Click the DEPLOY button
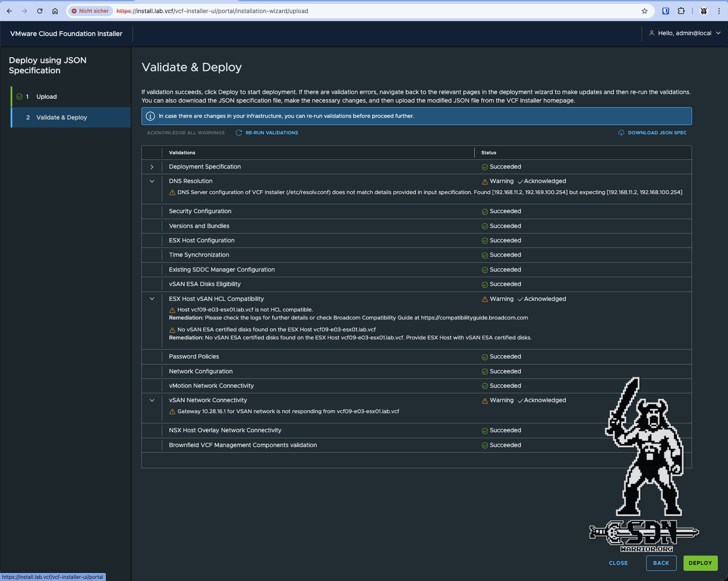 700,563
